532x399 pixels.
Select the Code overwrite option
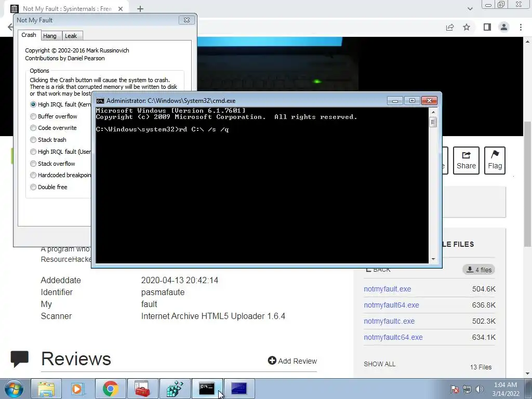(54, 128)
